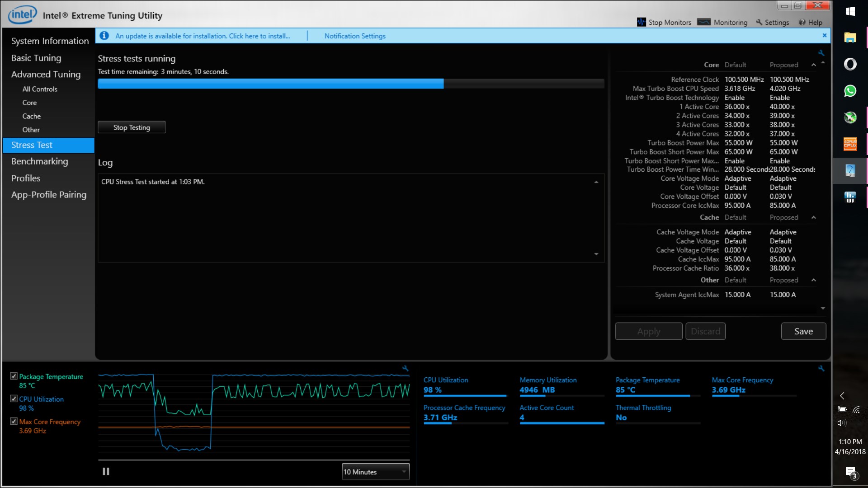Image resolution: width=868 pixels, height=488 pixels.
Task: Click update available install link
Action: point(203,36)
